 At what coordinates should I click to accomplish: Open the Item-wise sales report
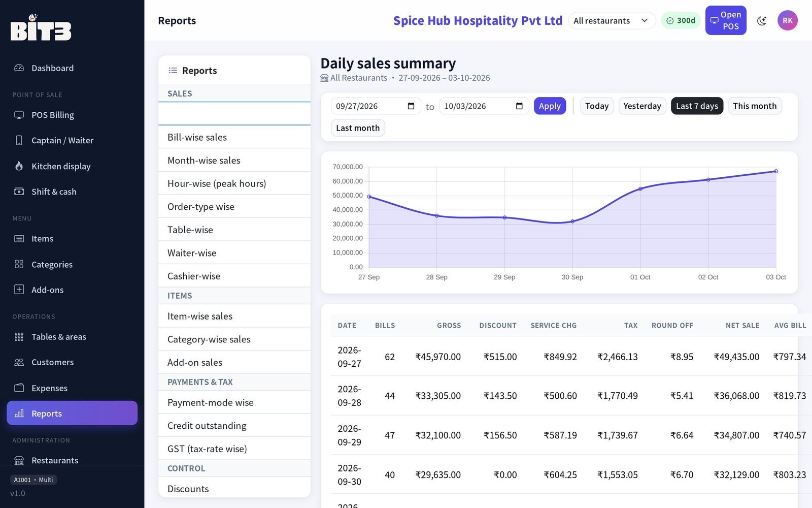point(234,316)
